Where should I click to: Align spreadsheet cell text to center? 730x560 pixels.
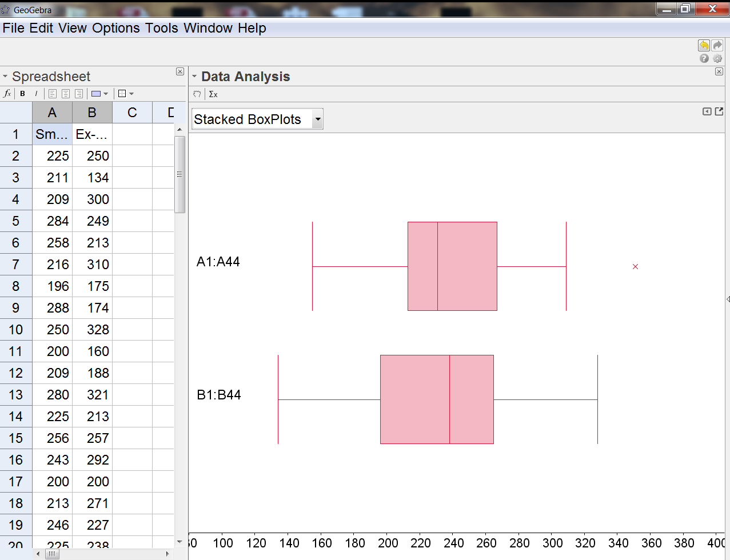click(x=66, y=94)
